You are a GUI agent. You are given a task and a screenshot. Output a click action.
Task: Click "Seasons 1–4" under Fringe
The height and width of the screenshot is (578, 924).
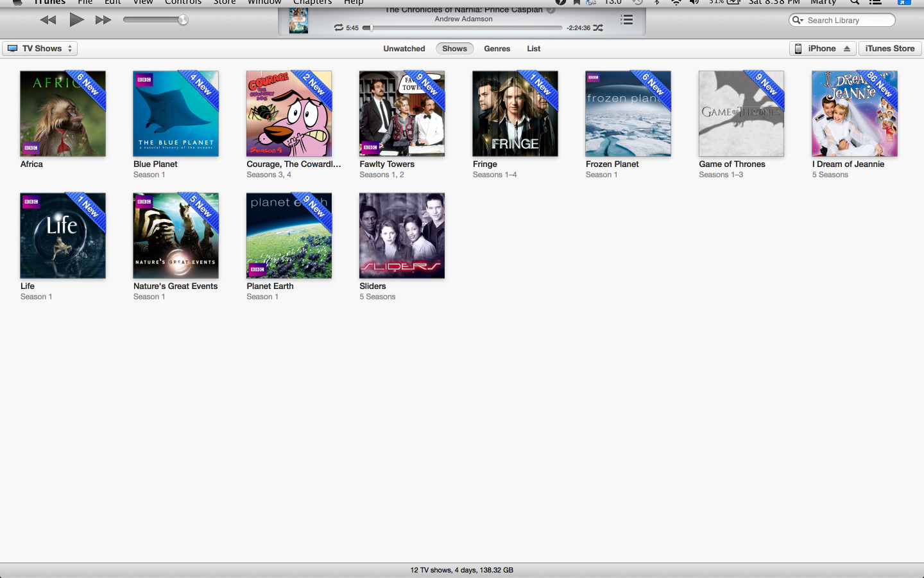click(495, 175)
